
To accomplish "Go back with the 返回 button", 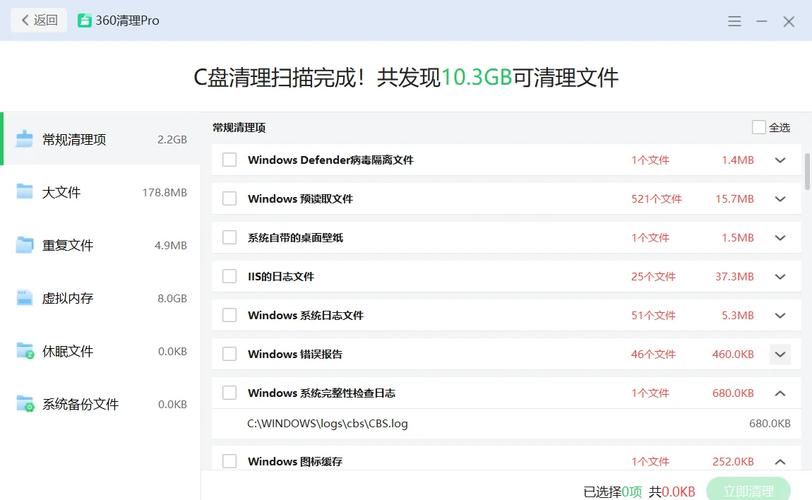I will tap(39, 20).
